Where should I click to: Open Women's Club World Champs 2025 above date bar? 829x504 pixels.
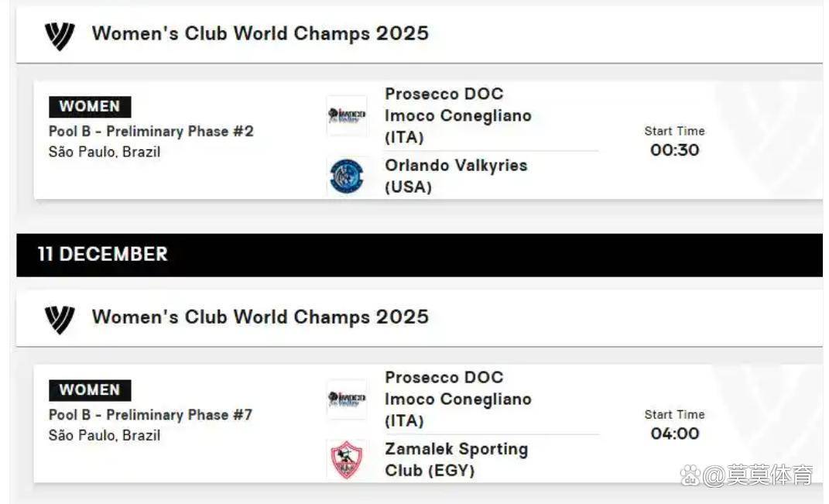(x=260, y=33)
